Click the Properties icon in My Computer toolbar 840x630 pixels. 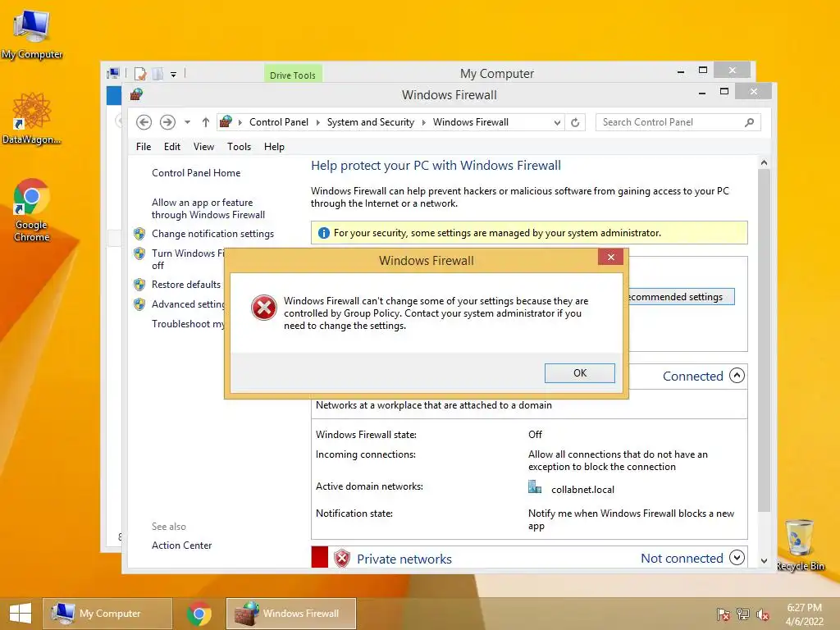click(140, 73)
